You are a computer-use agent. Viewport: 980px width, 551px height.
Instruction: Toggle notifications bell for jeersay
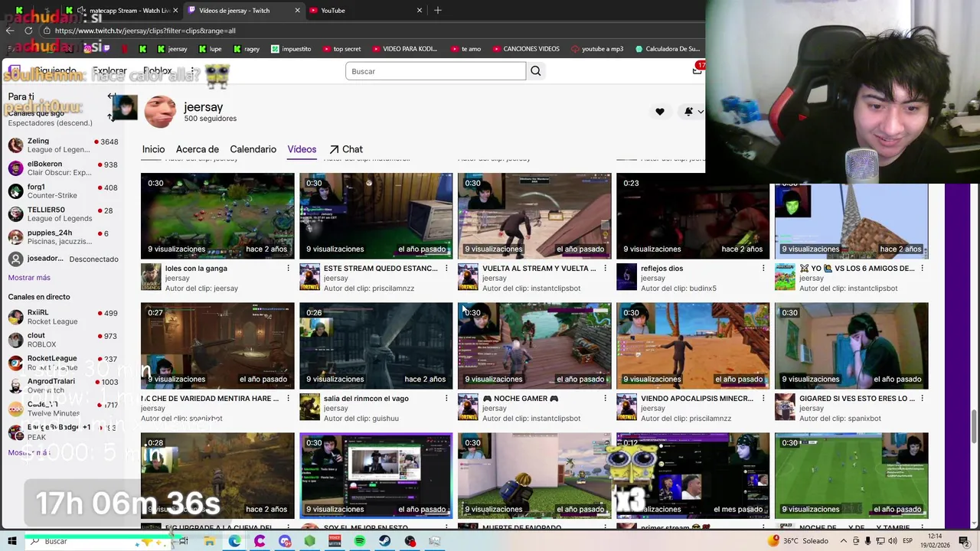pos(688,112)
